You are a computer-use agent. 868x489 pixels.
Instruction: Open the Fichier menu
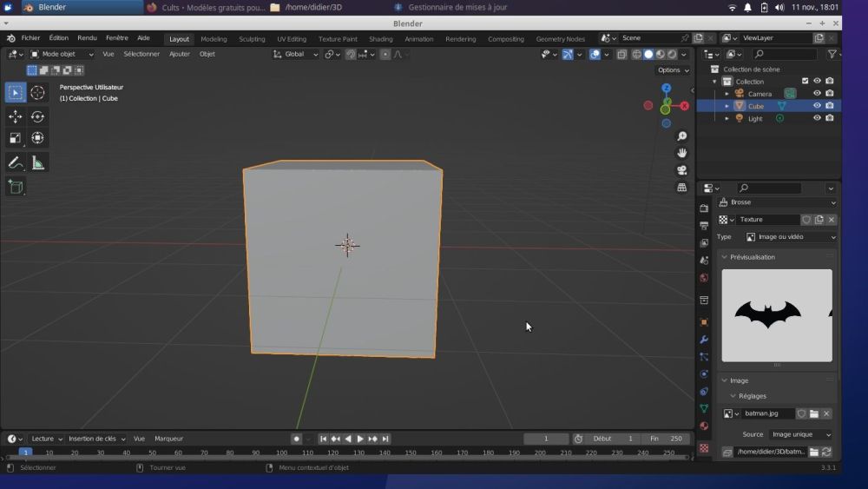coord(30,38)
